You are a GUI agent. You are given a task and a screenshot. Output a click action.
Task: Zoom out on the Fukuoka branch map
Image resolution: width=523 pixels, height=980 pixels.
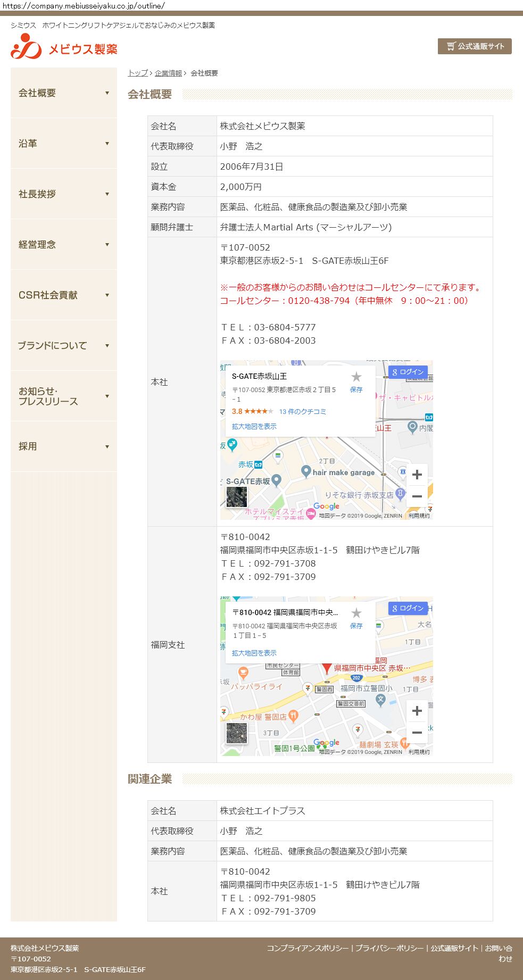pos(417,733)
